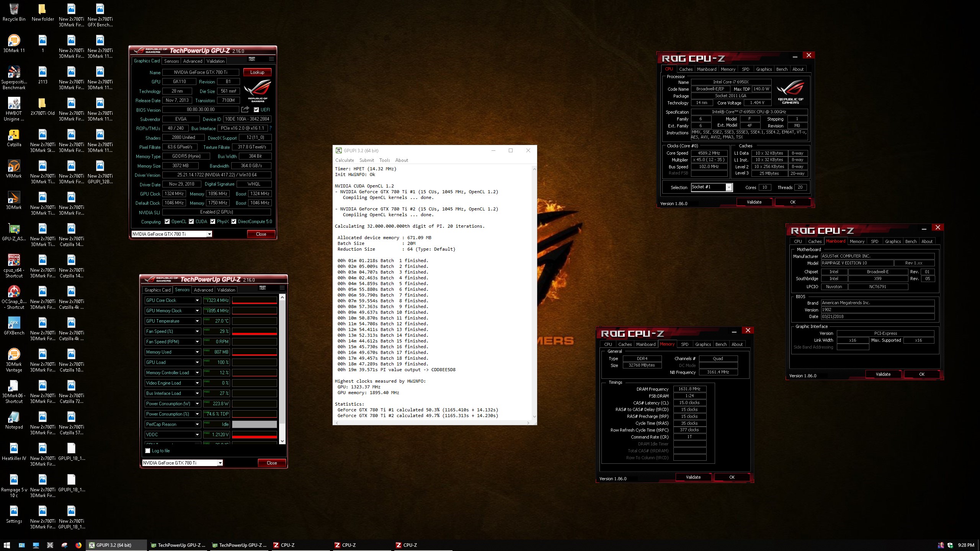Open GPU selector dropdown in Sensors window
Viewport: 980px width, 551px height.
tap(220, 463)
